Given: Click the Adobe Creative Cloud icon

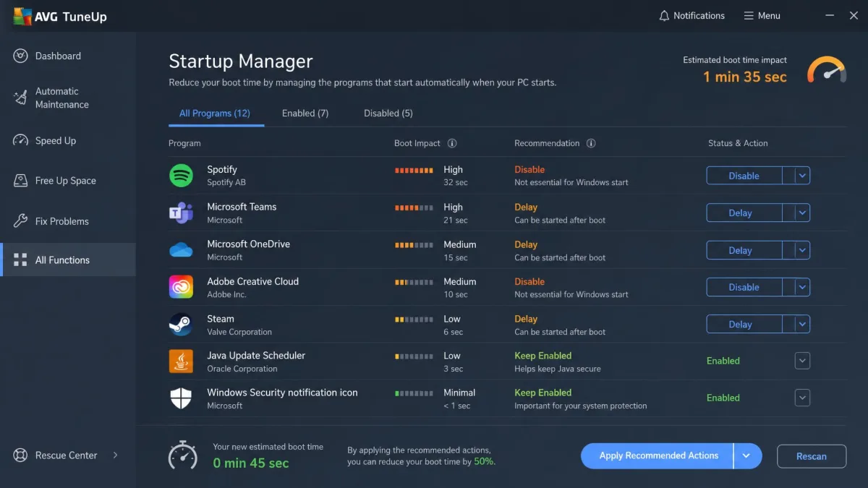Looking at the screenshot, I should (181, 287).
